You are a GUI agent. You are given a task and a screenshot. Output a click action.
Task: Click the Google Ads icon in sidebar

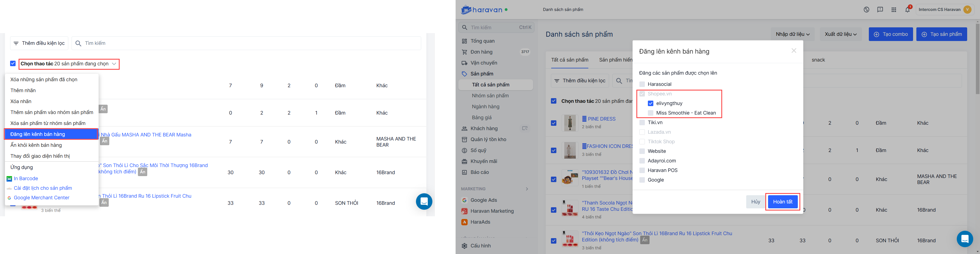click(x=464, y=200)
